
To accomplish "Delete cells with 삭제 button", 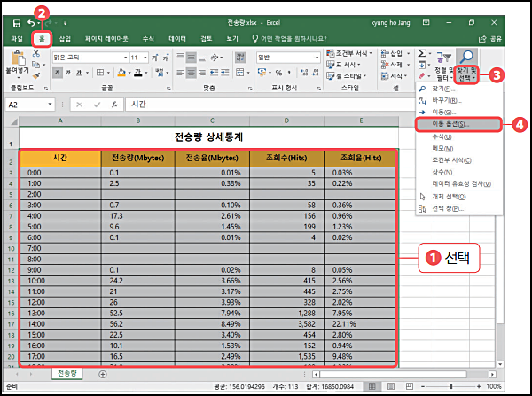I will (x=395, y=65).
